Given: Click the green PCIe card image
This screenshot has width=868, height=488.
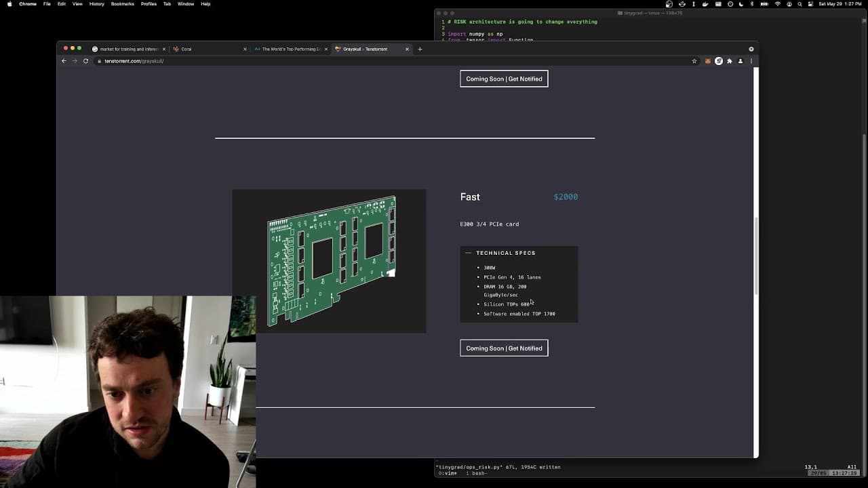Looking at the screenshot, I should click(331, 261).
